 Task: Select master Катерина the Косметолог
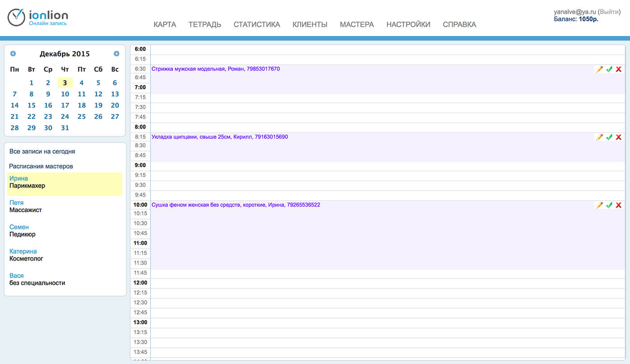coord(23,252)
